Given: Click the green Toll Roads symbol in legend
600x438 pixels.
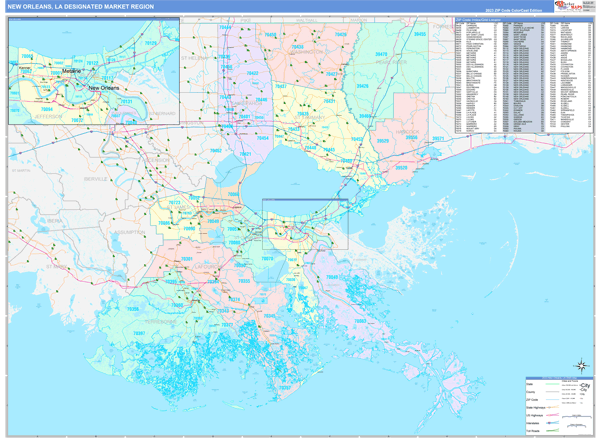Looking at the screenshot, I should pyautogui.click(x=553, y=431).
